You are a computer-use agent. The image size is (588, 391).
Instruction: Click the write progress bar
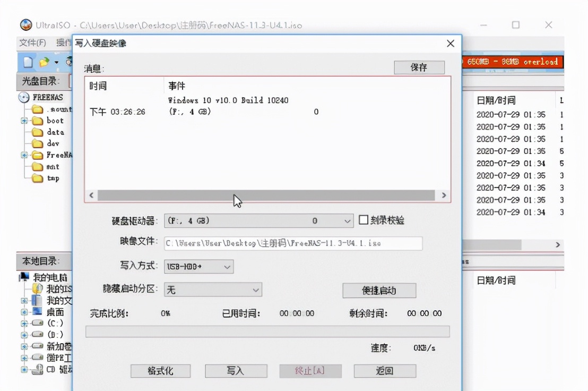[267, 331]
